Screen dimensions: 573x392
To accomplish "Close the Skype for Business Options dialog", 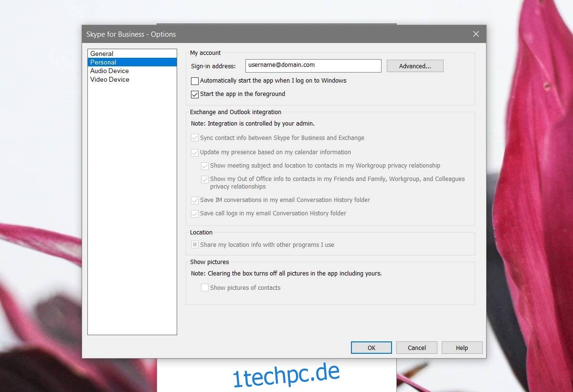I will point(476,34).
